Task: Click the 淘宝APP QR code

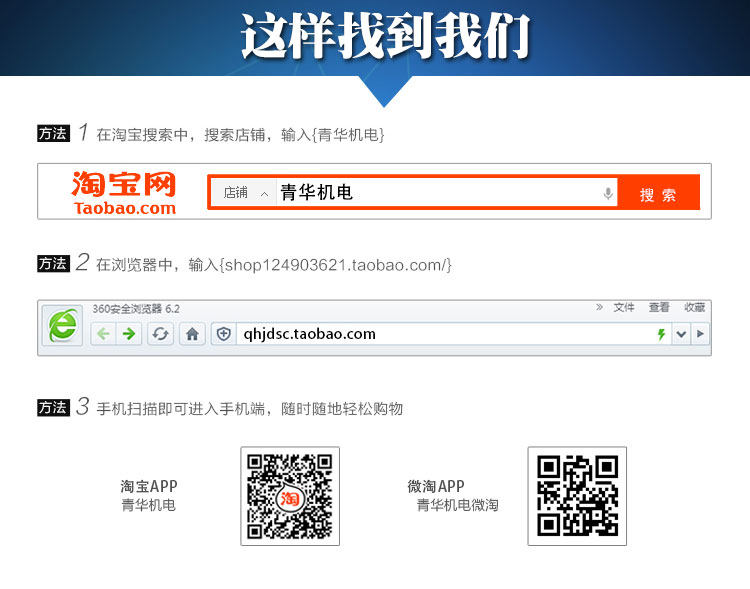Action: pos(290,496)
